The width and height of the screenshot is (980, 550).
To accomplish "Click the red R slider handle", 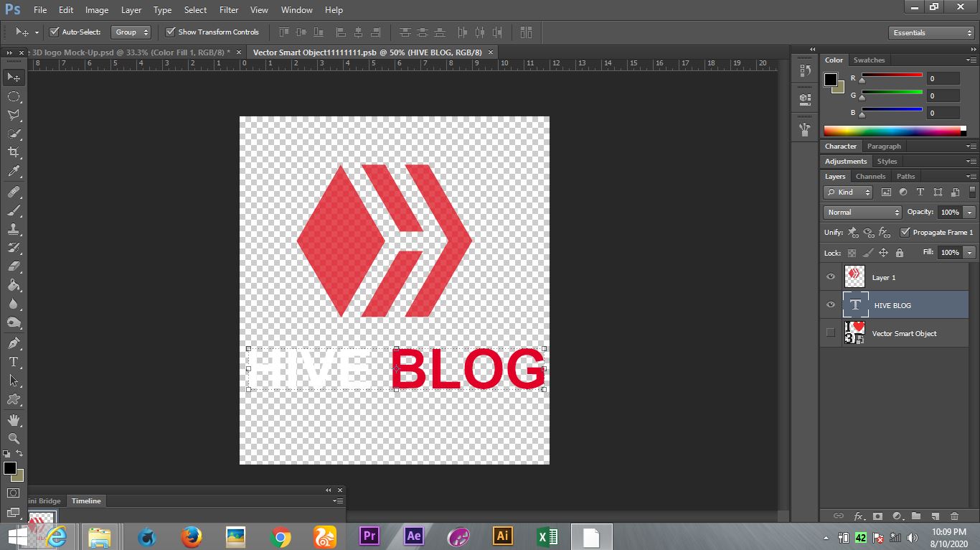I will coord(862,80).
